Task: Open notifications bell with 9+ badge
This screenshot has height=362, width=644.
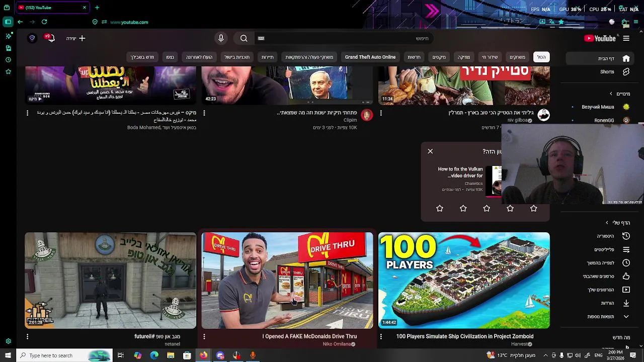Action: 50,38
